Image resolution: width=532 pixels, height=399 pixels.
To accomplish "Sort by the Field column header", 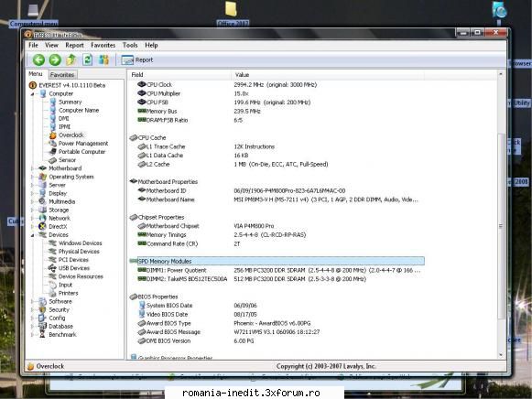I will pyautogui.click(x=179, y=74).
